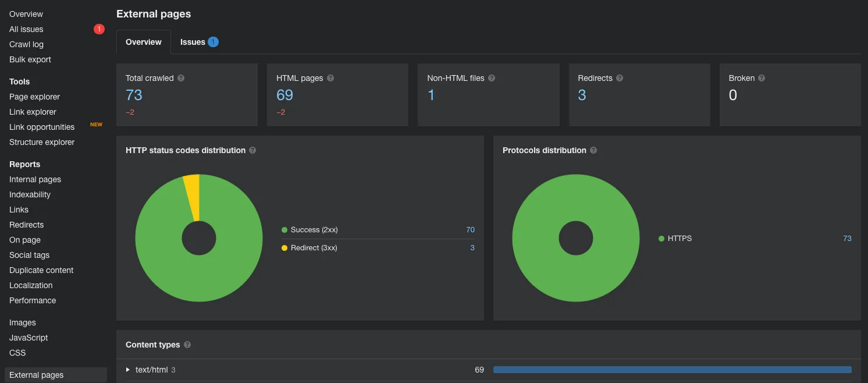Open Internal pages report
Screen dimensions: 868x383
35,179
